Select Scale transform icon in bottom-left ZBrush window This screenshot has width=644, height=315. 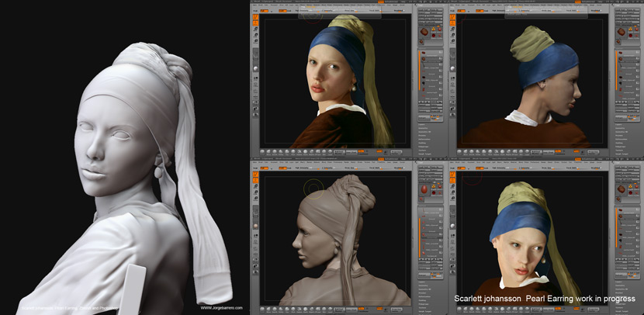click(x=255, y=192)
